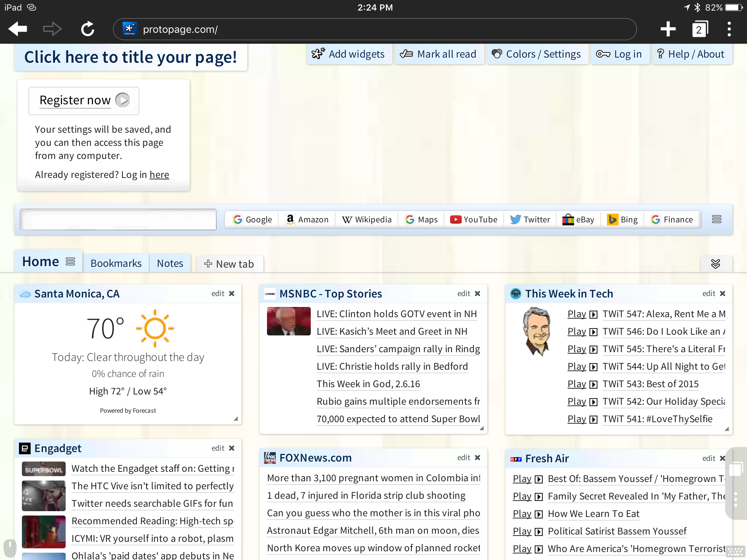Click the This Week in Tech host portrait
The image size is (747, 560).
[x=537, y=331]
